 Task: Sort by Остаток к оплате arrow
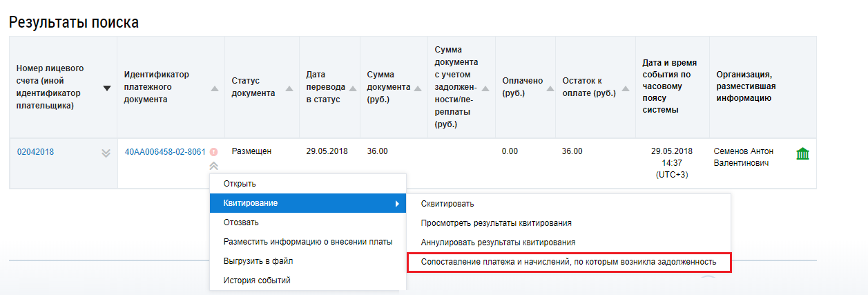[625, 88]
